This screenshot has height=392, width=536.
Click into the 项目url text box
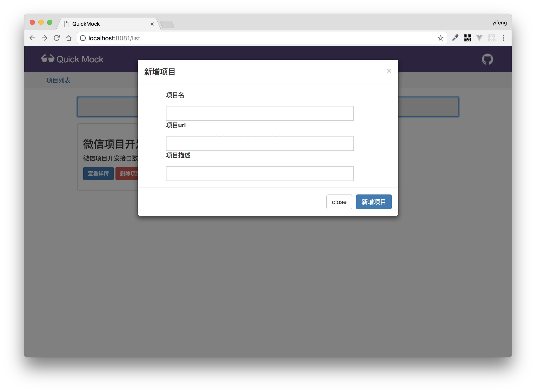click(x=260, y=143)
